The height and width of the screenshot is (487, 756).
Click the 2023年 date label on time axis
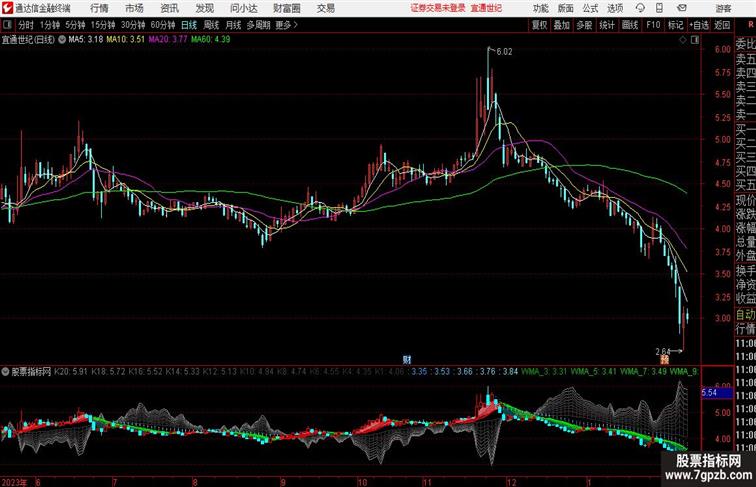14,482
